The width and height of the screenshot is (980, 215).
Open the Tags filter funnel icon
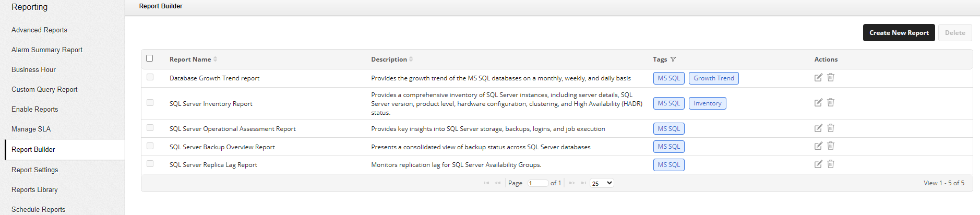coord(673,59)
